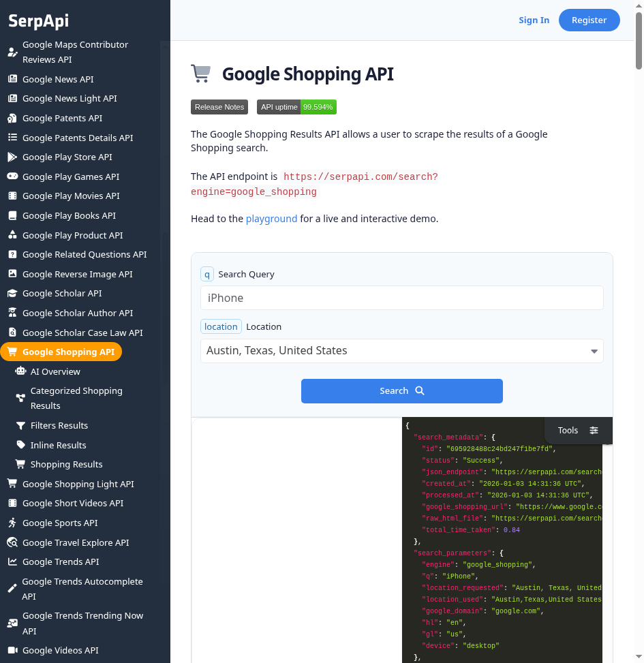The width and height of the screenshot is (644, 663).
Task: Click the Related Questions question-mark icon
Action: click(x=13, y=254)
